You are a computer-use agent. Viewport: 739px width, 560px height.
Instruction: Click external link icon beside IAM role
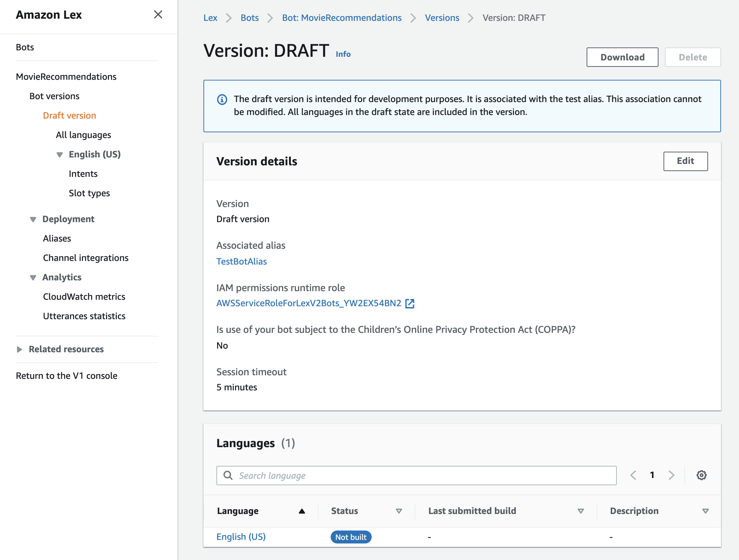[410, 303]
